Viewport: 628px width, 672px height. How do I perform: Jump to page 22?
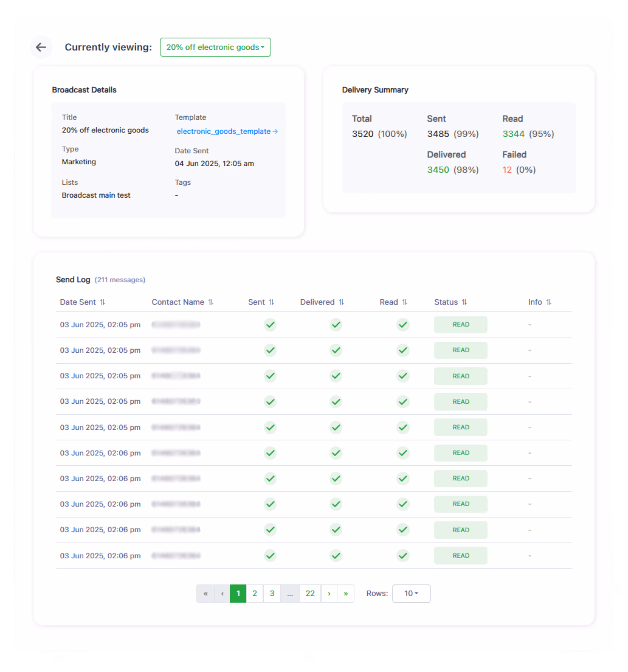(x=310, y=593)
